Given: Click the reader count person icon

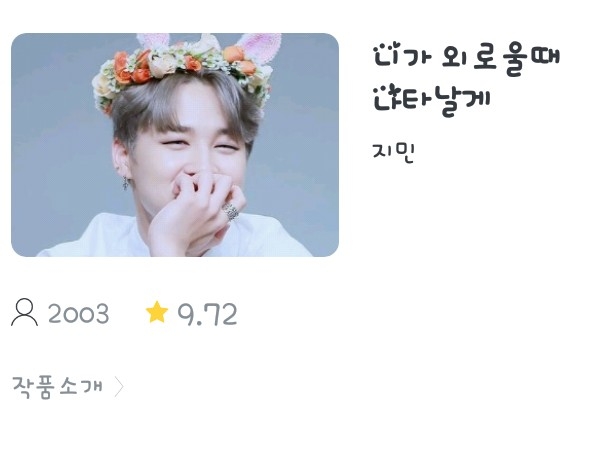Looking at the screenshot, I should 24,313.
